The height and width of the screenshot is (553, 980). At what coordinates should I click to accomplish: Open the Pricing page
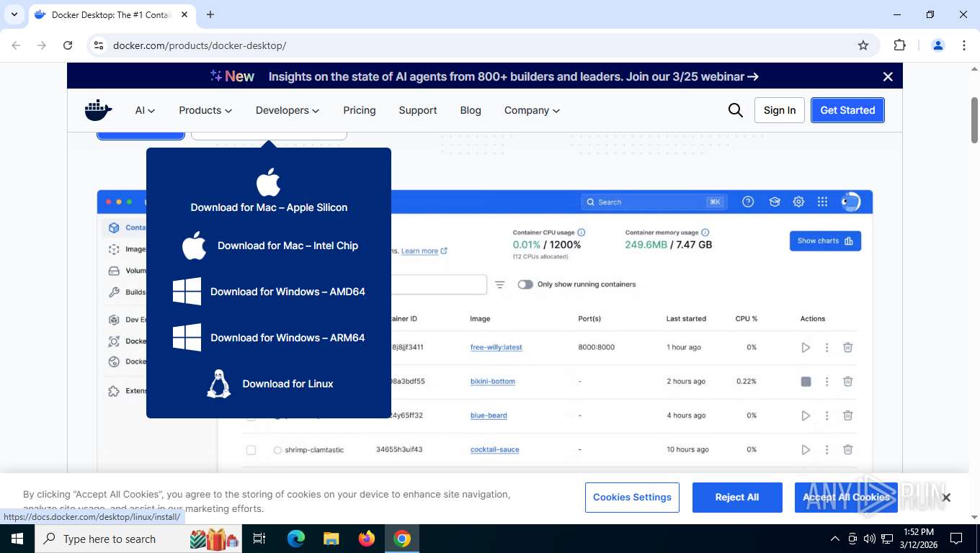(360, 110)
